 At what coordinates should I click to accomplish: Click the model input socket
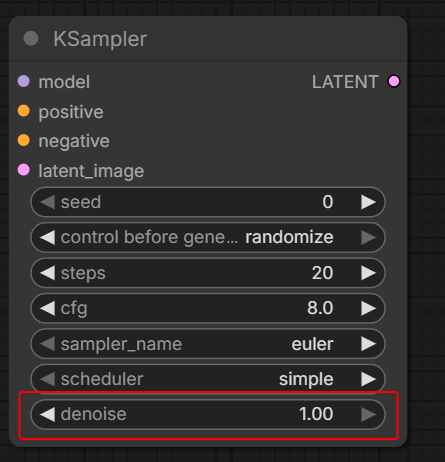click(x=24, y=81)
